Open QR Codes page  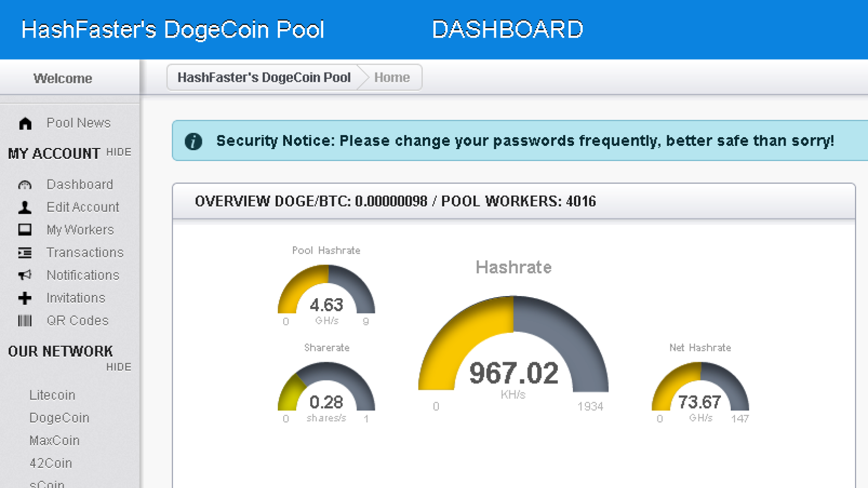(78, 321)
